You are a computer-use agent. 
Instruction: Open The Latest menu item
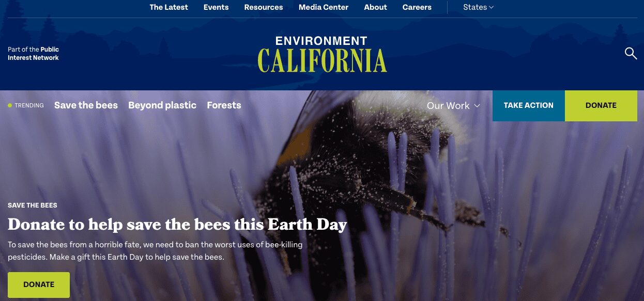click(168, 7)
